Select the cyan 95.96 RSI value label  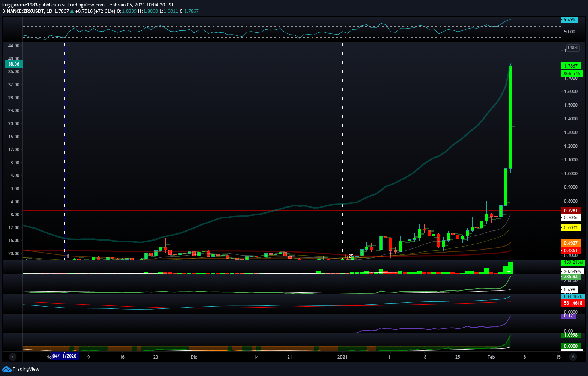(x=569, y=20)
